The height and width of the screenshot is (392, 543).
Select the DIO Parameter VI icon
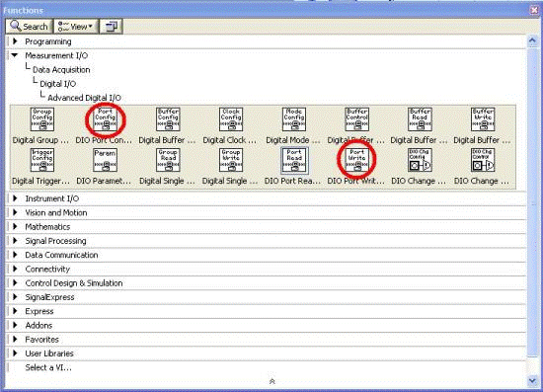click(105, 160)
